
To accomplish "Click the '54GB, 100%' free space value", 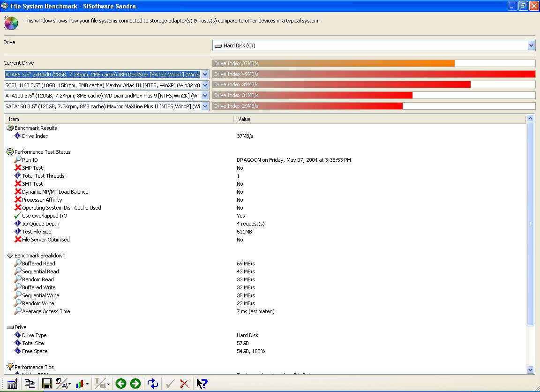I will click(x=251, y=351).
